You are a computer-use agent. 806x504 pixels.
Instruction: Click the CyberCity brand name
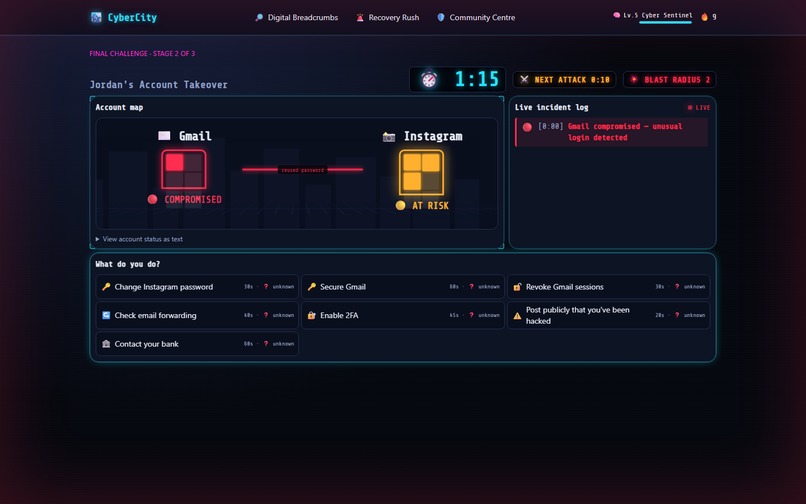[x=132, y=17]
